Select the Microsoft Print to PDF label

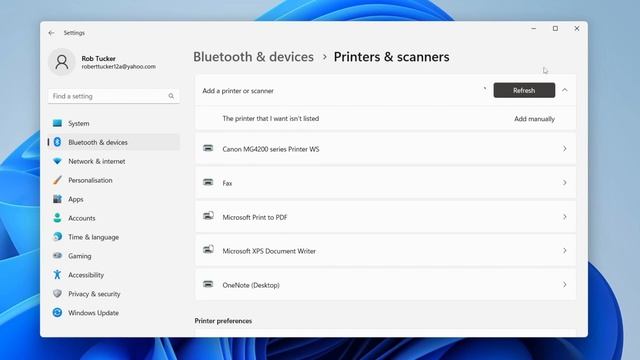tap(255, 217)
